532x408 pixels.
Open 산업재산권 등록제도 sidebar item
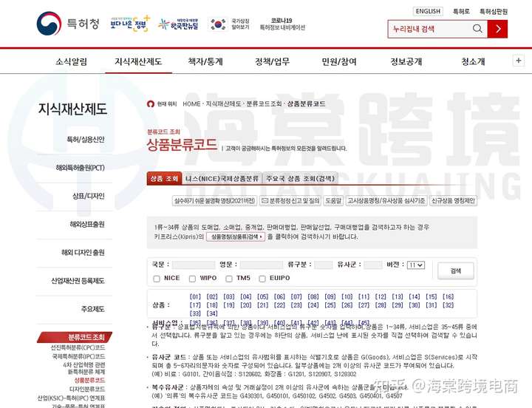coord(78,281)
